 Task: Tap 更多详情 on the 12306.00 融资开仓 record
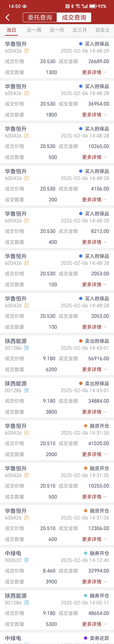pyautogui.click(x=94, y=539)
